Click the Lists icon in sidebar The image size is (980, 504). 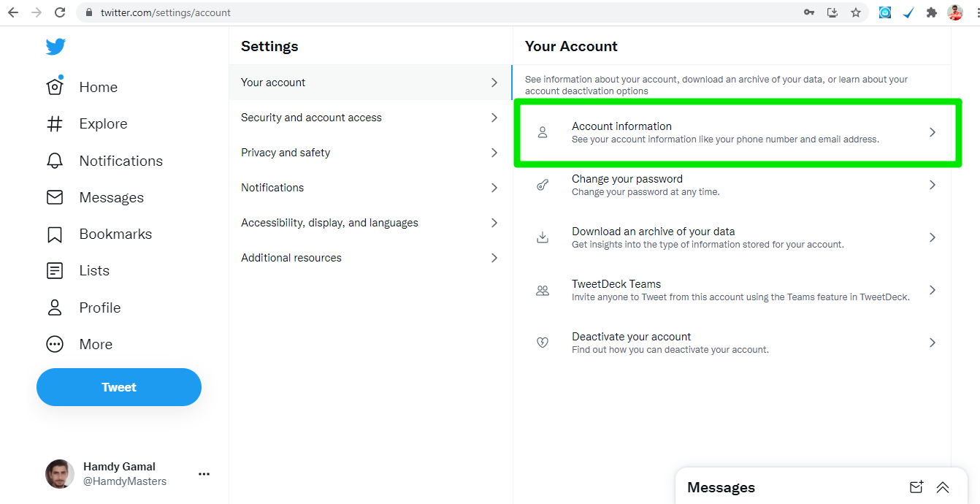tap(55, 271)
